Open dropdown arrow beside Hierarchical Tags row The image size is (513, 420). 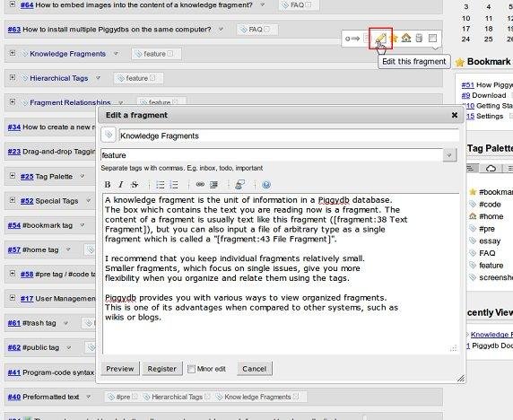pos(98,78)
